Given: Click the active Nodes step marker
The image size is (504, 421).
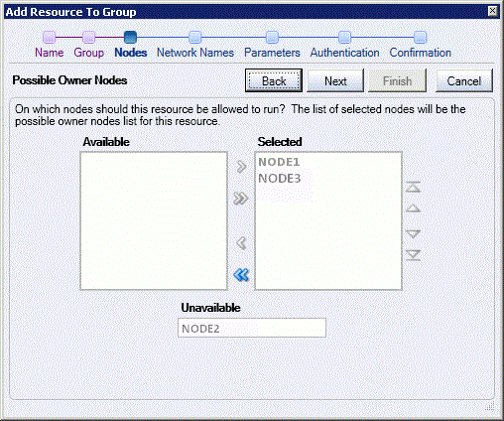Looking at the screenshot, I should point(130,37).
